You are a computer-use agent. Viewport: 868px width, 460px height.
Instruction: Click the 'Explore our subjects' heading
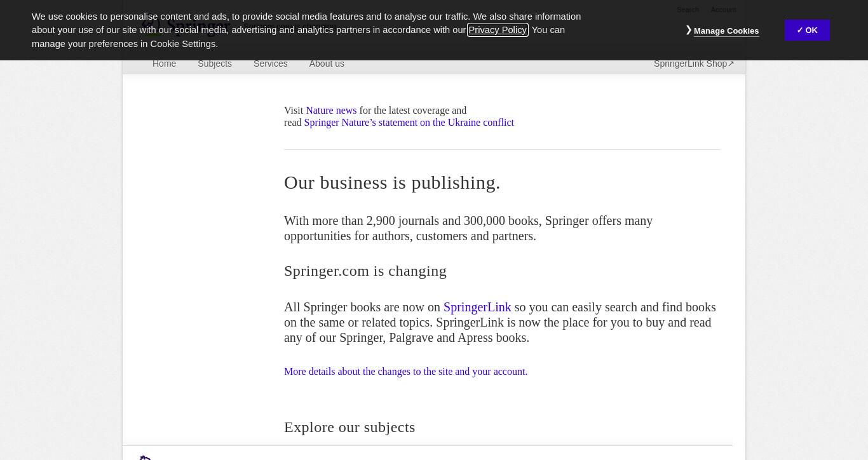349,427
